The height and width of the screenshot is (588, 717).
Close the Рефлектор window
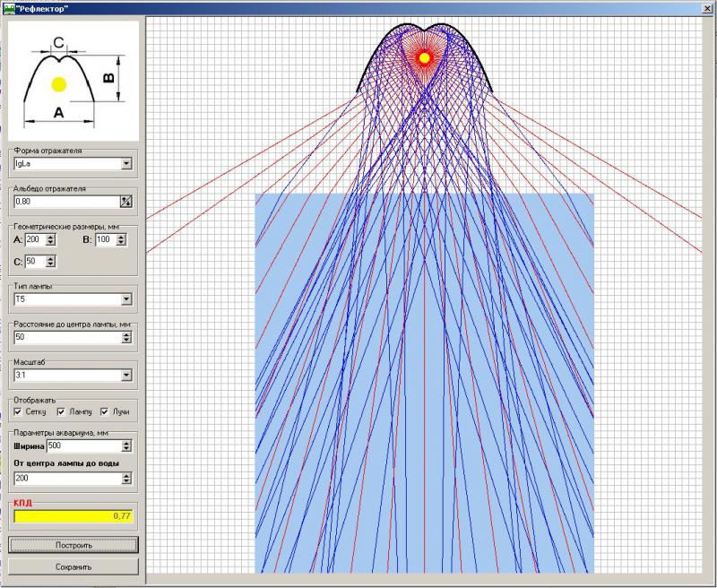[705, 7]
